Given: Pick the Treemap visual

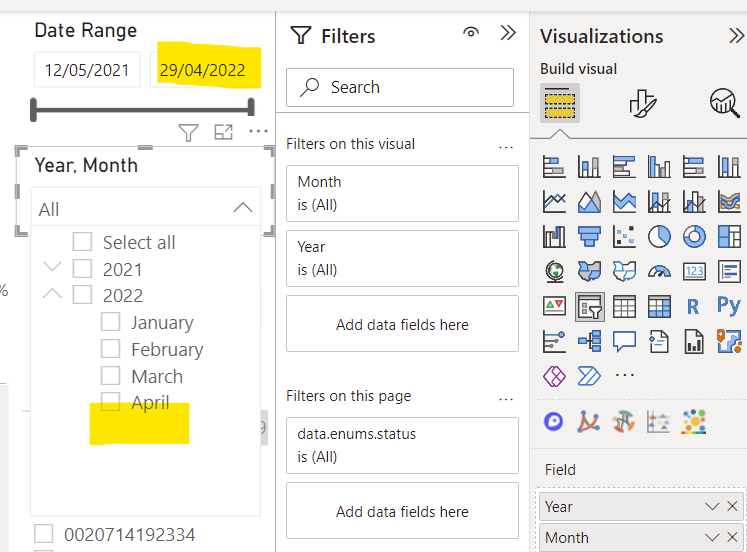Looking at the screenshot, I should (x=729, y=237).
